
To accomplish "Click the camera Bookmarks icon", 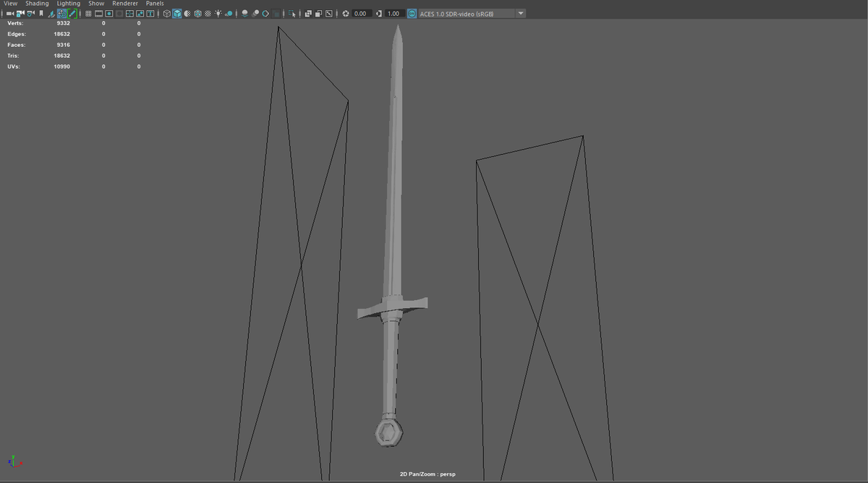I will click(41, 14).
